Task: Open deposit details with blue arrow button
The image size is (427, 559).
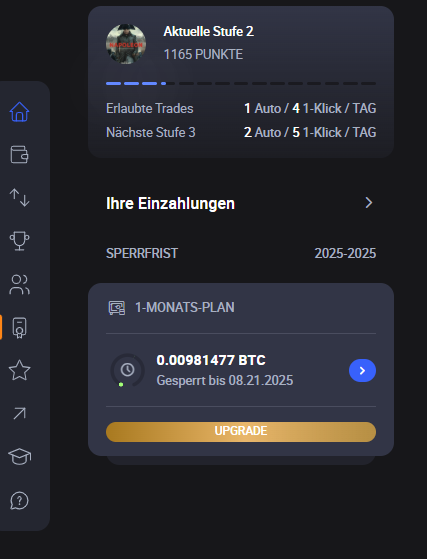Action: (362, 370)
